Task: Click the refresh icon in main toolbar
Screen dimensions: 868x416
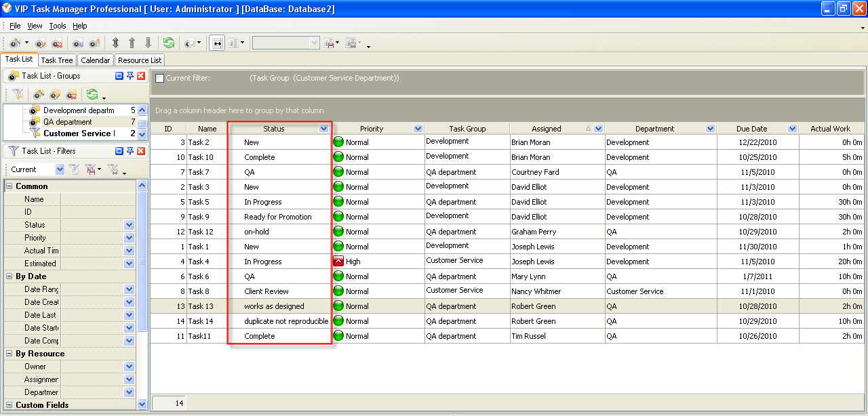Action: 168,43
